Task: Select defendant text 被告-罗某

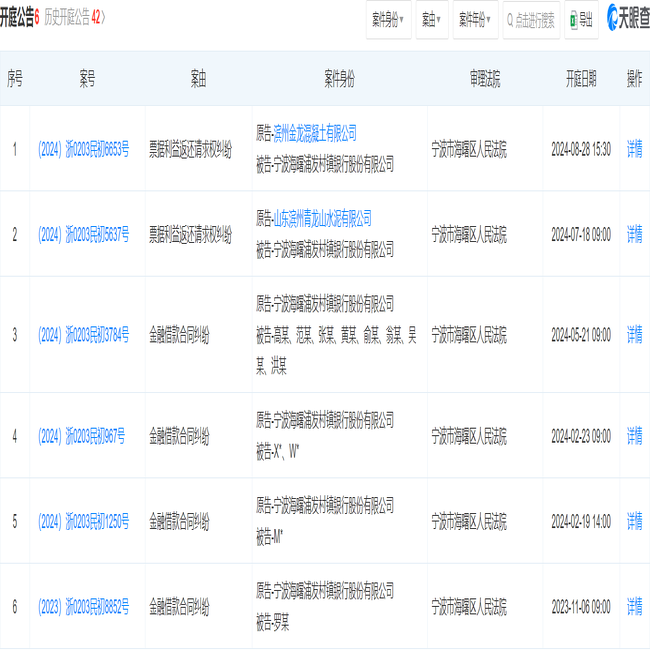Action: coord(272,622)
